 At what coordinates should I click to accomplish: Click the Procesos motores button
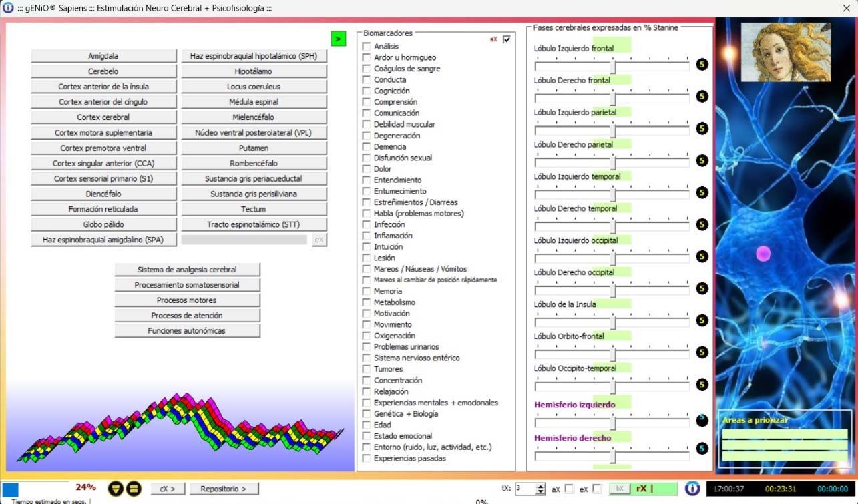pyautogui.click(x=187, y=300)
